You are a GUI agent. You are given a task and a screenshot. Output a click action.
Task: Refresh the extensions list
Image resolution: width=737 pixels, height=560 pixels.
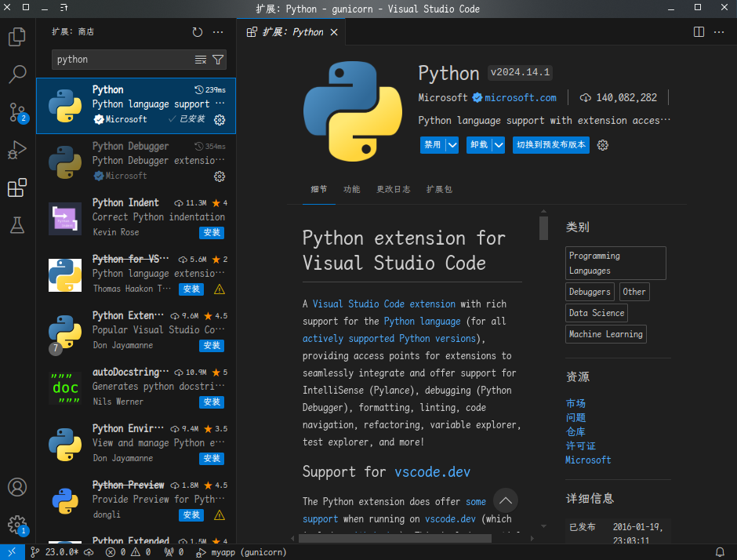[x=198, y=32]
